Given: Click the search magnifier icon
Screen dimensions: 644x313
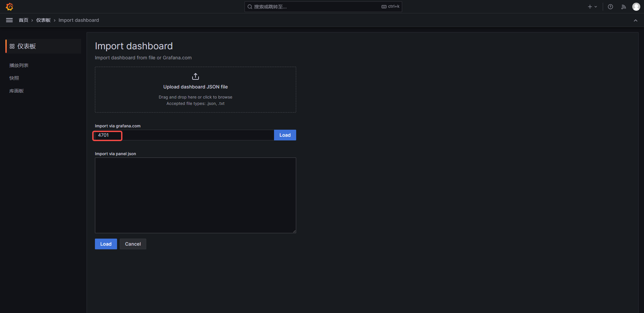Looking at the screenshot, I should [x=250, y=7].
